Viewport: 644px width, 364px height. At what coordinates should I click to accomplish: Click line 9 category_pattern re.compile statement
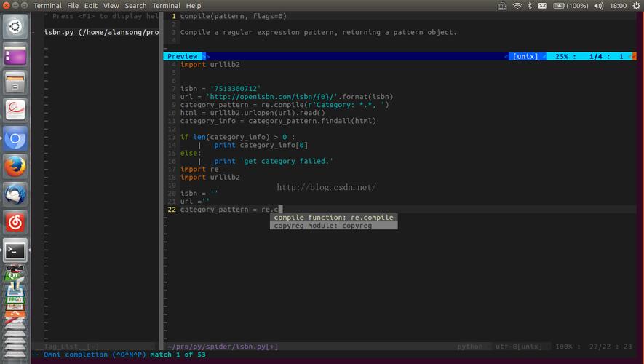(x=285, y=105)
